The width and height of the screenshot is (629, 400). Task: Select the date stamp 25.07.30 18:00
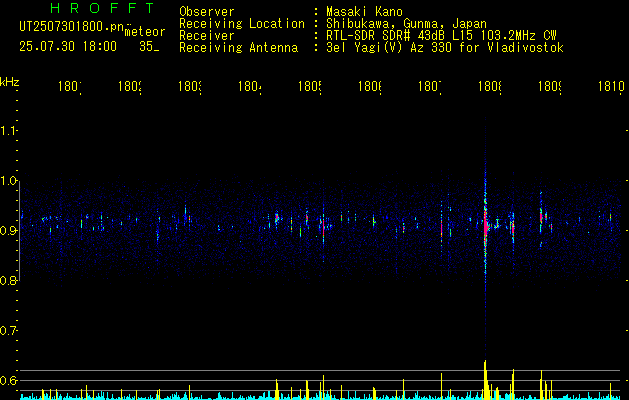(68, 47)
